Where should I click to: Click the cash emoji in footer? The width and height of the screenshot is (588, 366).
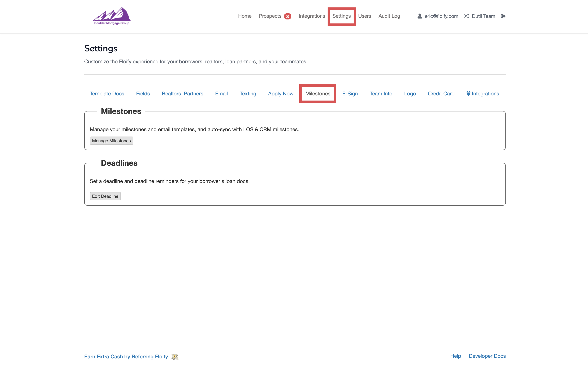(175, 357)
